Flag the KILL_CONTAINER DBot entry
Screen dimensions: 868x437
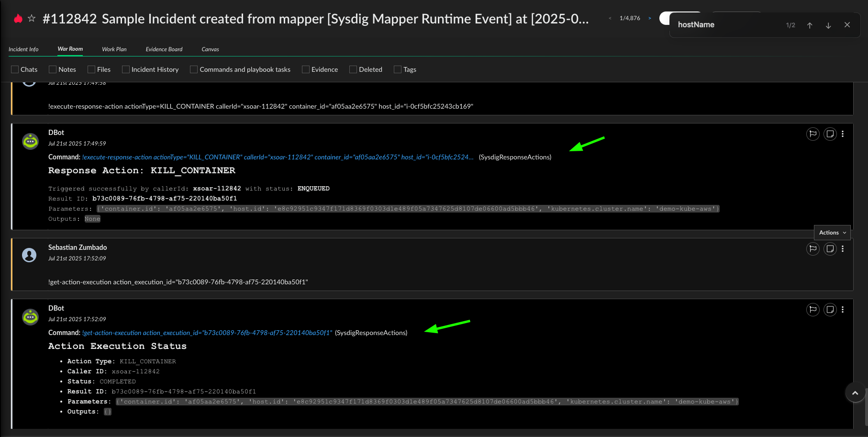(x=813, y=134)
